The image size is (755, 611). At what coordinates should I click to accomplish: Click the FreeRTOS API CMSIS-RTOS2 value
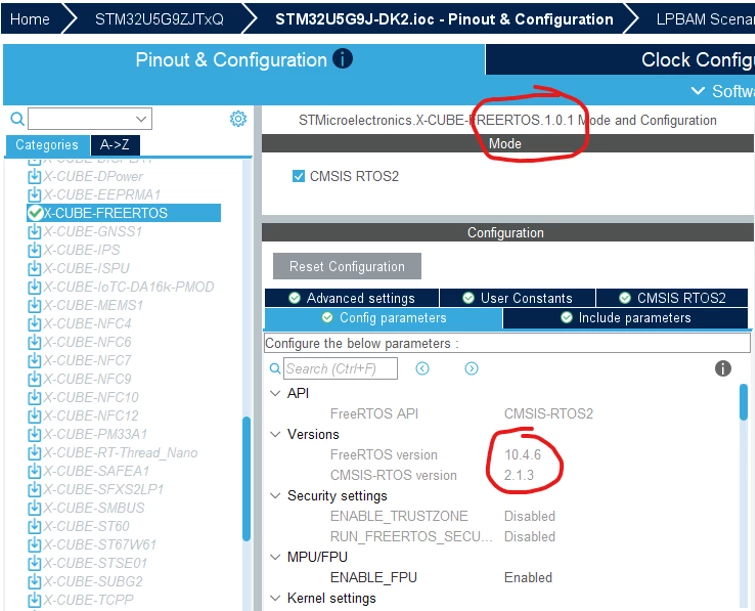point(548,414)
